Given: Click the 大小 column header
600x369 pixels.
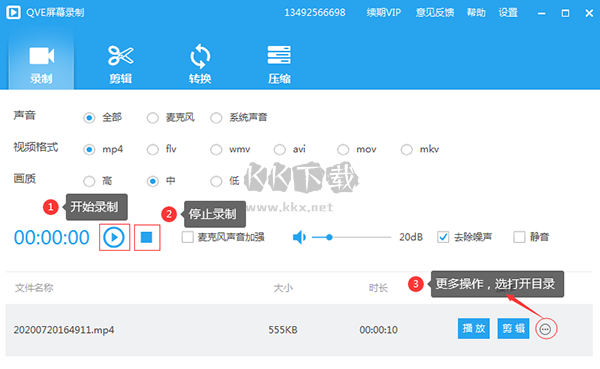Looking at the screenshot, I should [283, 288].
